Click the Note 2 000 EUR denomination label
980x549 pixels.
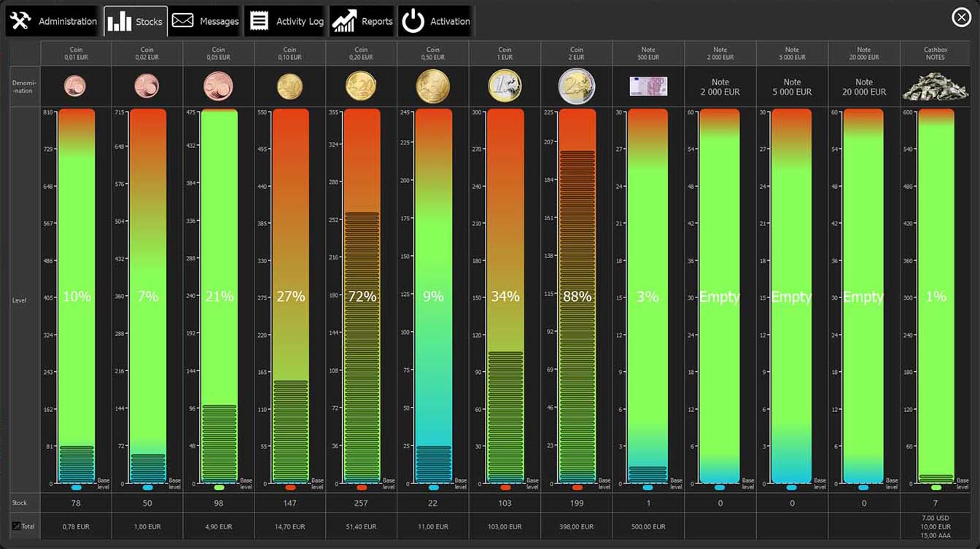click(720, 87)
